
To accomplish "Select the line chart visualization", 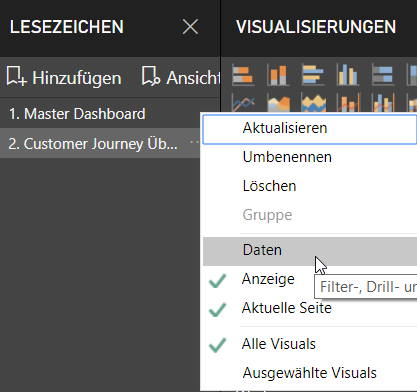I will (x=243, y=103).
